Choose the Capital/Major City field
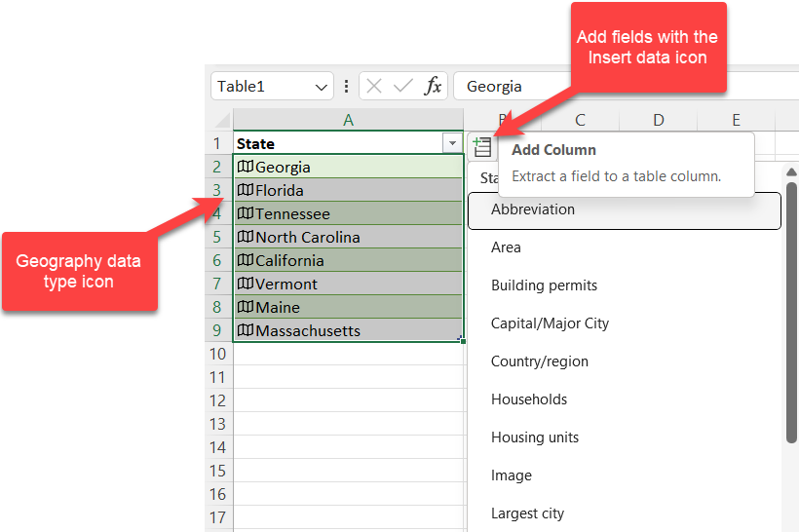The width and height of the screenshot is (799, 532). pyautogui.click(x=625, y=323)
